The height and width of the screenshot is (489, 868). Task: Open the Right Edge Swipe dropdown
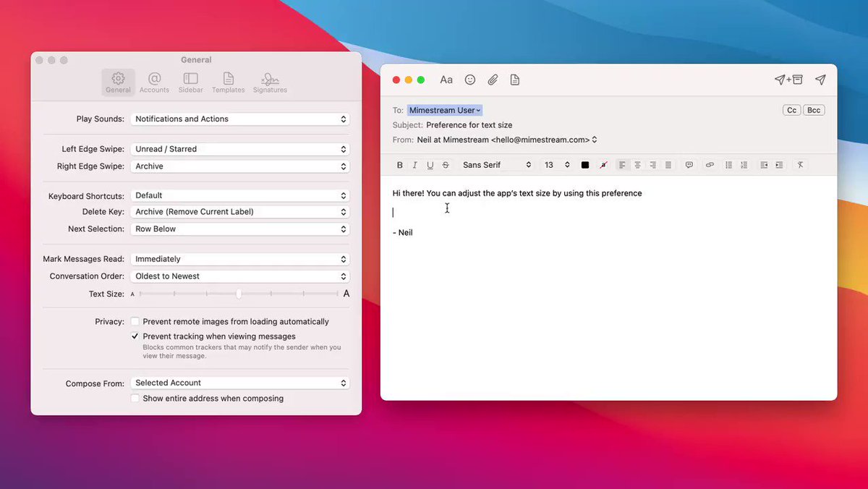pyautogui.click(x=240, y=166)
